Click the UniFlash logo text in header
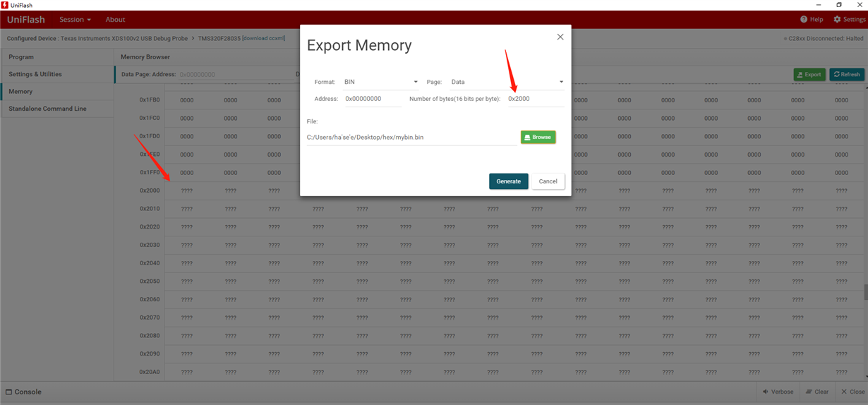This screenshot has width=868, height=405. 26,20
